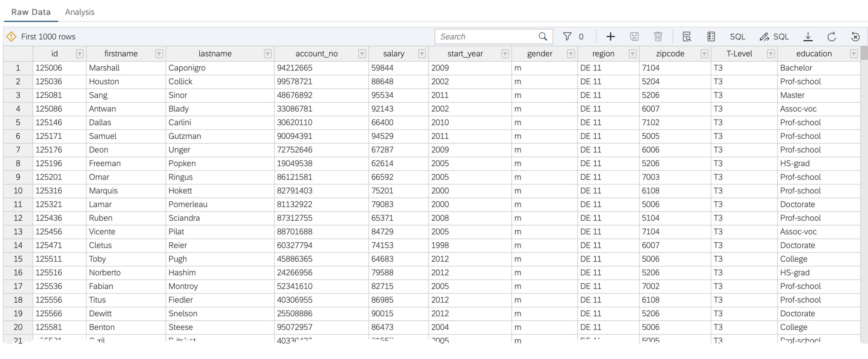Open the data preview magnifier-document icon
This screenshot has height=359, width=868.
click(x=687, y=37)
